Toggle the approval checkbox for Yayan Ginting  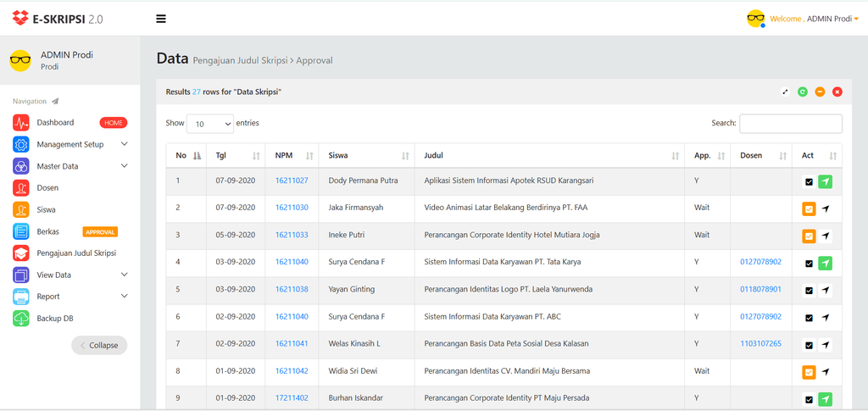click(809, 290)
